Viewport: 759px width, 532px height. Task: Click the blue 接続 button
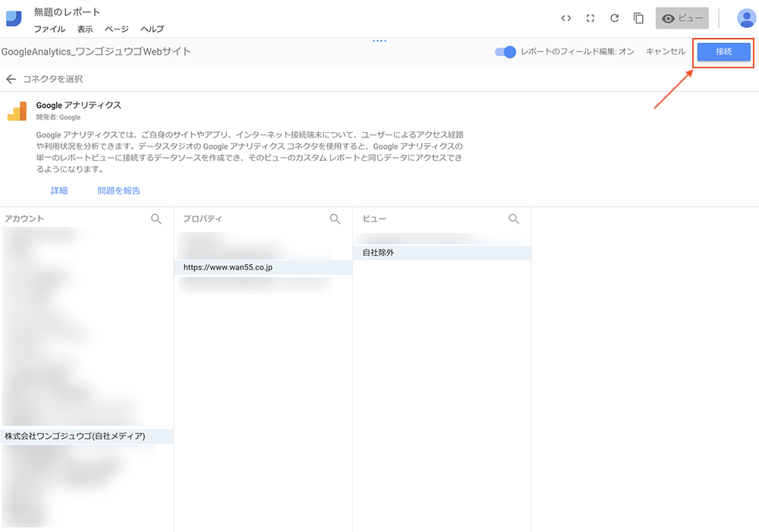pos(723,52)
